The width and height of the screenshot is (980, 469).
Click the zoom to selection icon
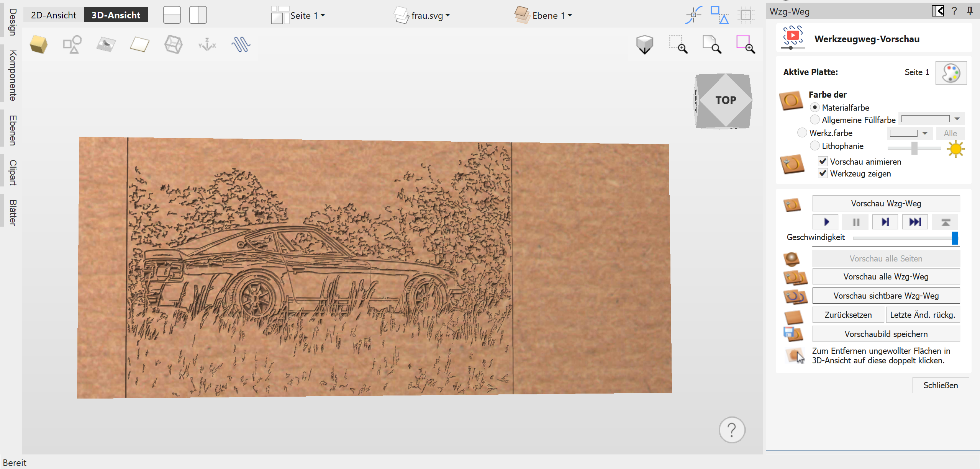(745, 45)
